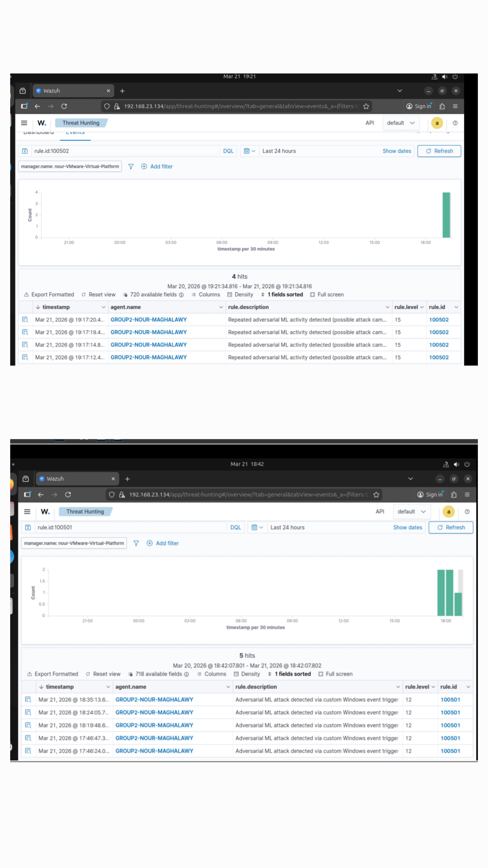Toggle the DQL switch next to rule.id:100502
This screenshot has width=488, height=868.
pyautogui.click(x=228, y=151)
